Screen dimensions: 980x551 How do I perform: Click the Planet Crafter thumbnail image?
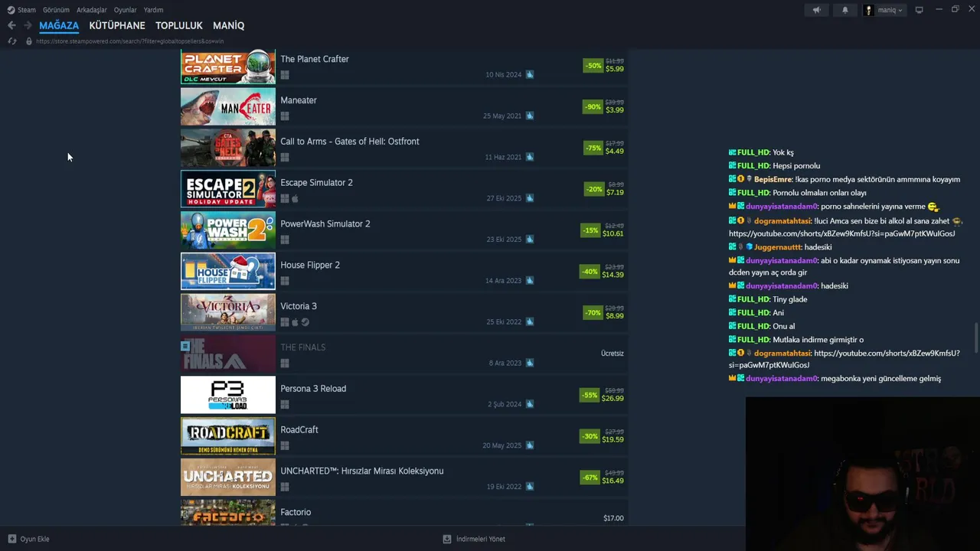(x=228, y=67)
